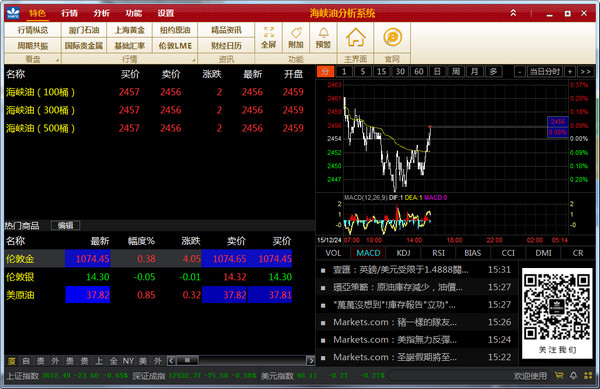This screenshot has width=600, height=389.
Task: Open full screen mode via 全屏 icon
Action: pyautogui.click(x=269, y=37)
